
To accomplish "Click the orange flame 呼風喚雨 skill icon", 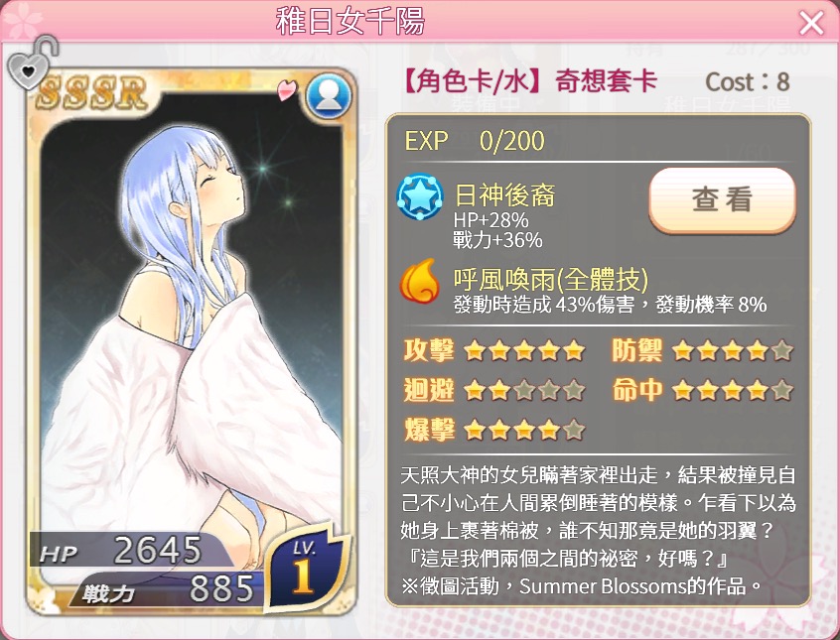I will point(420,280).
